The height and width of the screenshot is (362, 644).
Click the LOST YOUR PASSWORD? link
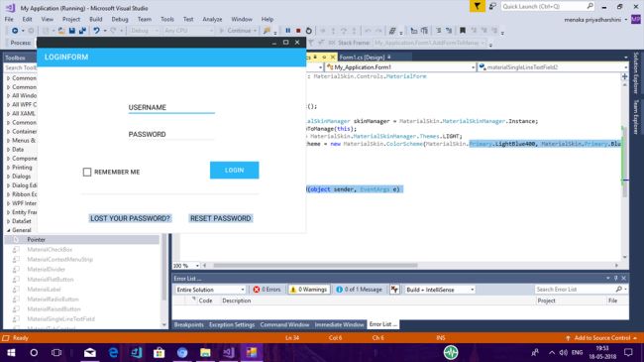(x=130, y=218)
